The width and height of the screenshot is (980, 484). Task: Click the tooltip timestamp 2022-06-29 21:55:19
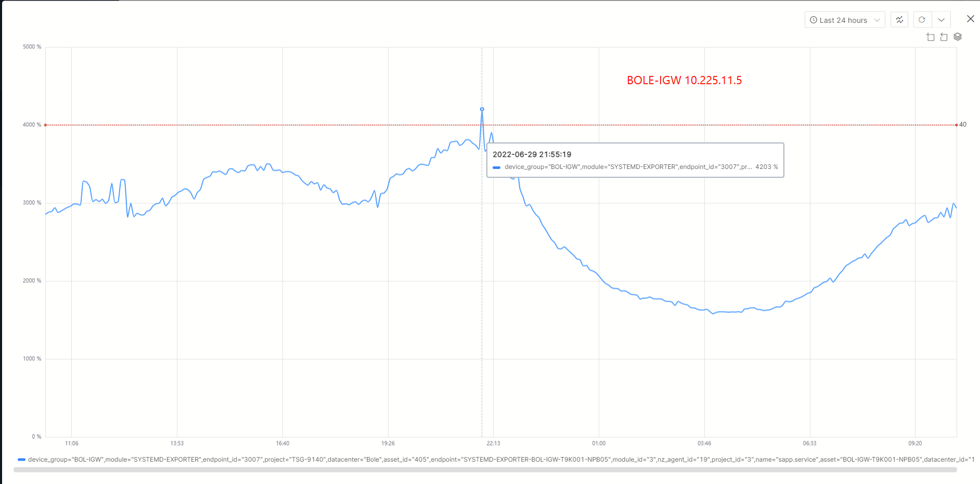click(x=532, y=154)
